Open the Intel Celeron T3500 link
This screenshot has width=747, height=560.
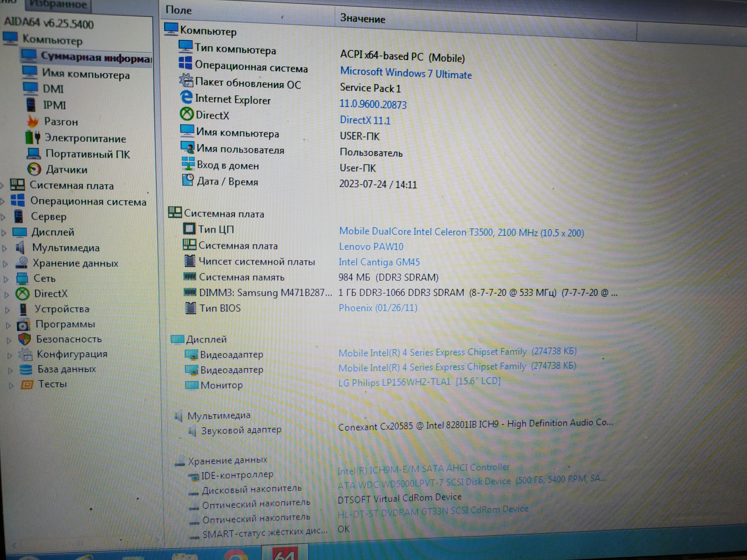[461, 232]
